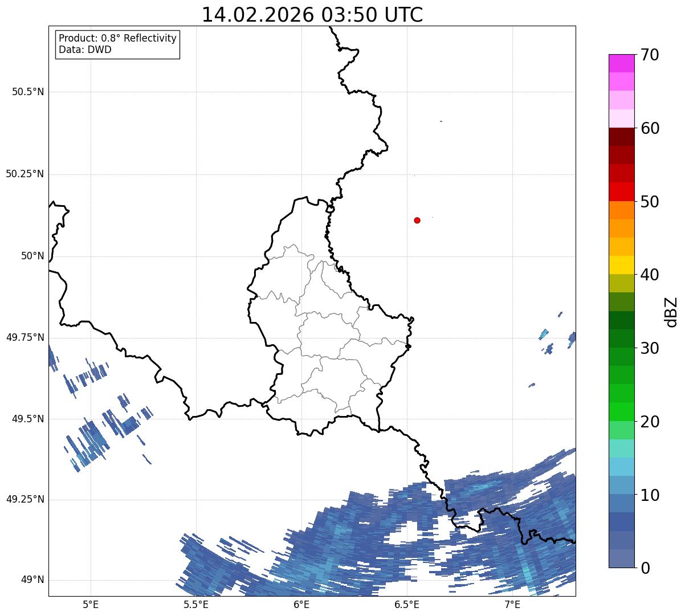Image resolution: width=685 pixels, height=616 pixels.
Task: Click the dark blue colorbar segment near 6
Action: [x=621, y=522]
